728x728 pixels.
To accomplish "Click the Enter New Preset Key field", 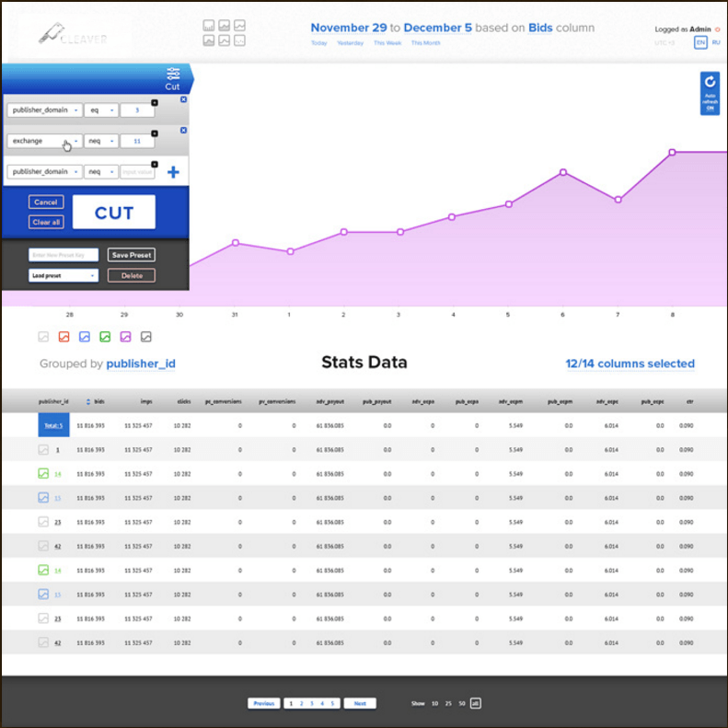I will pyautogui.click(x=63, y=255).
